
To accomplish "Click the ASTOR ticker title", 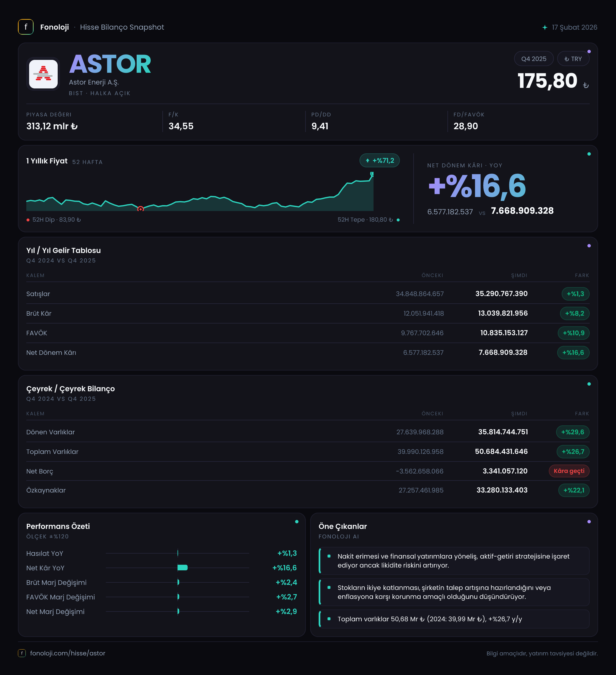I will (x=110, y=64).
